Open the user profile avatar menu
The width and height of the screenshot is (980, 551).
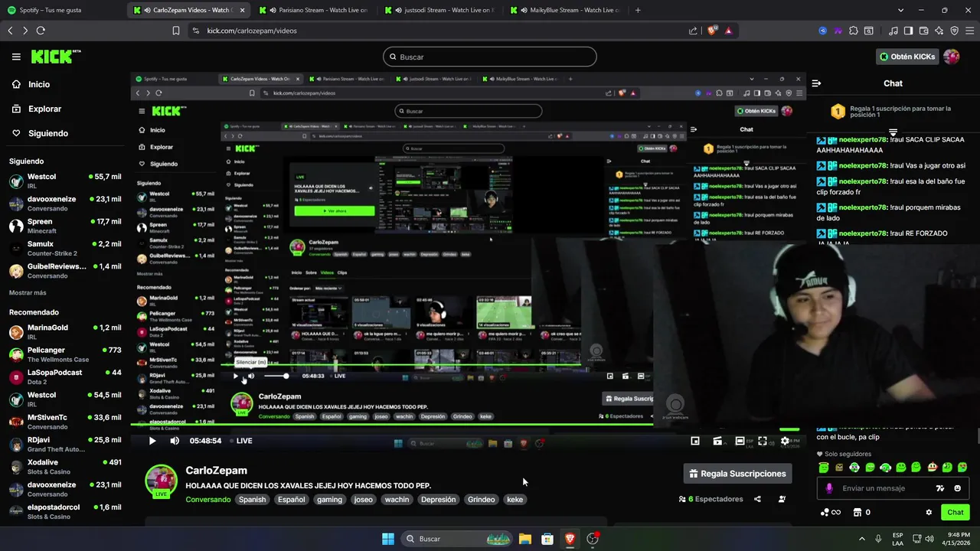(952, 57)
